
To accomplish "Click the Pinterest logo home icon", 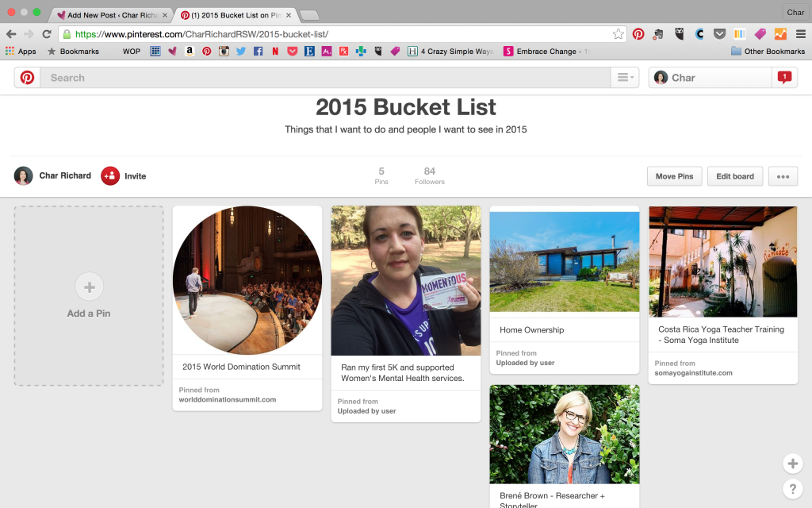I will click(27, 78).
